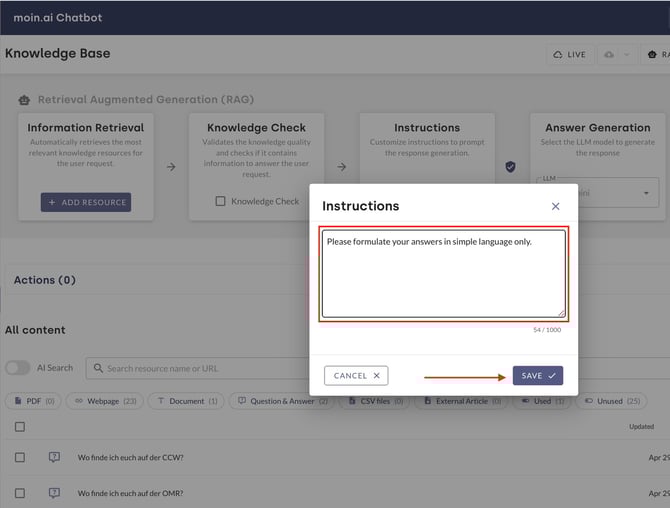Select checkbox for the CCW question row
The image size is (670, 508).
click(20, 457)
